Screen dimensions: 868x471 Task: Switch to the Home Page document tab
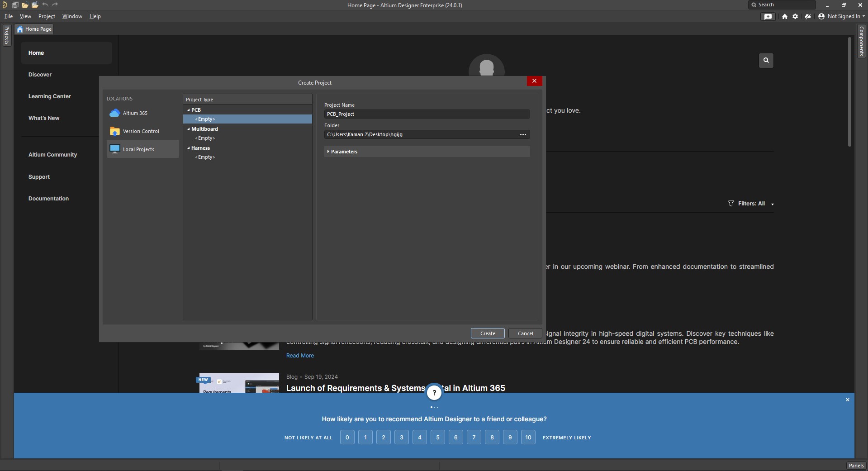tap(34, 29)
